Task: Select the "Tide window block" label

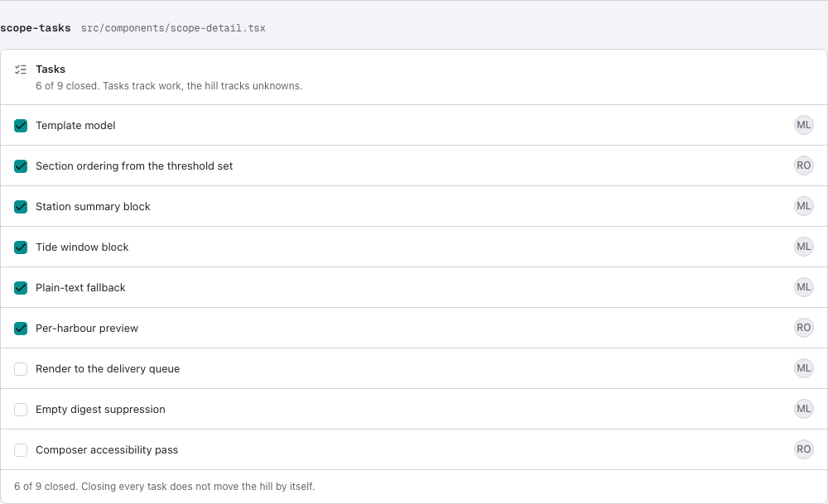Action: tap(82, 247)
